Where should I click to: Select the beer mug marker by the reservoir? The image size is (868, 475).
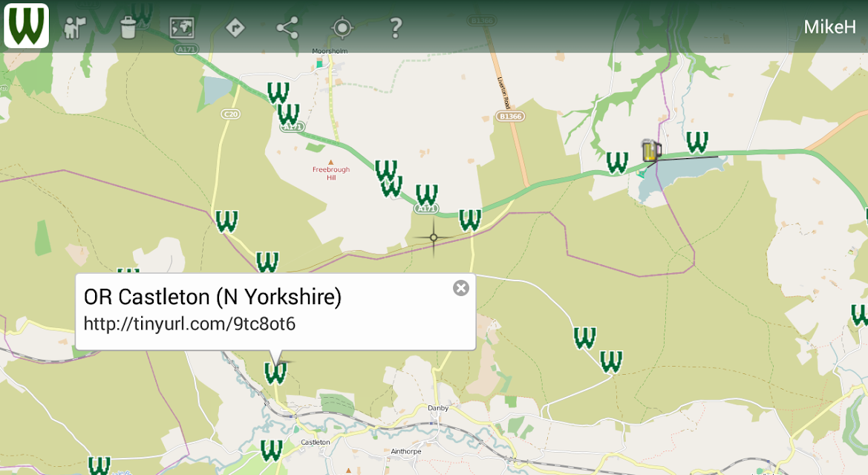(x=651, y=150)
